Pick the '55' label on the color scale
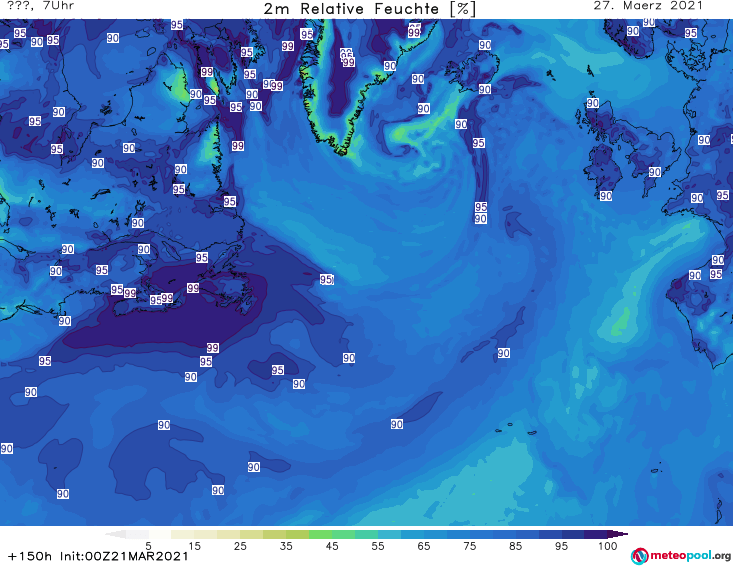The image size is (733, 566). (x=378, y=546)
